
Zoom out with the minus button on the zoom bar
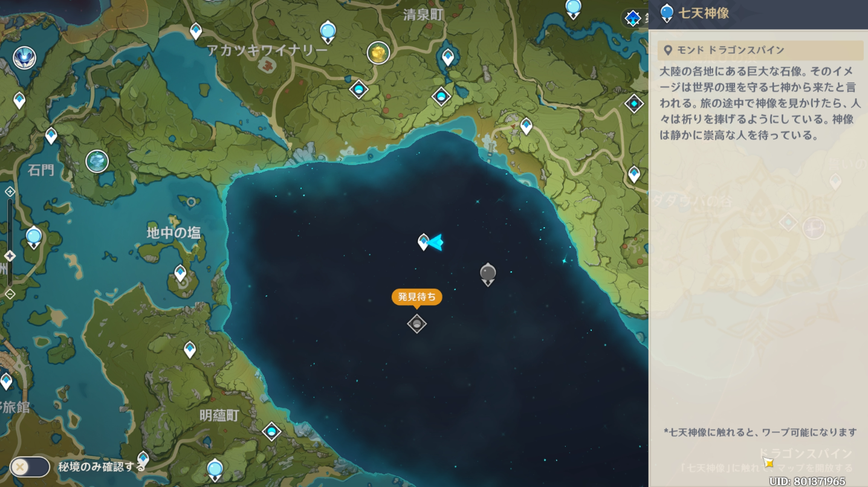(x=10, y=294)
